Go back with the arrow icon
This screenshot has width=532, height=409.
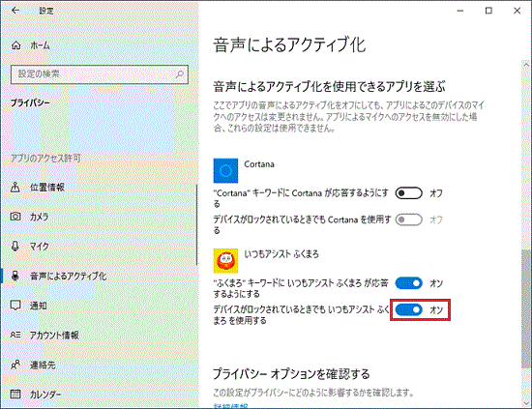[x=15, y=11]
